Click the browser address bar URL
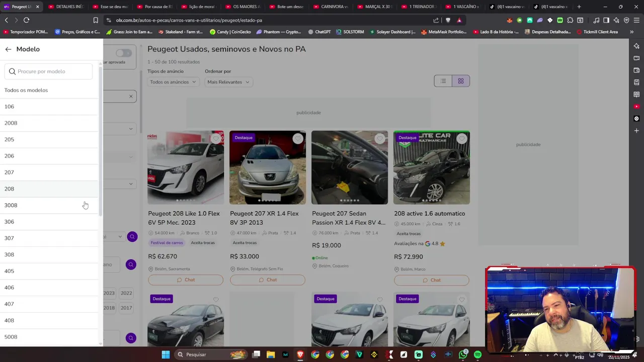 (x=189, y=20)
